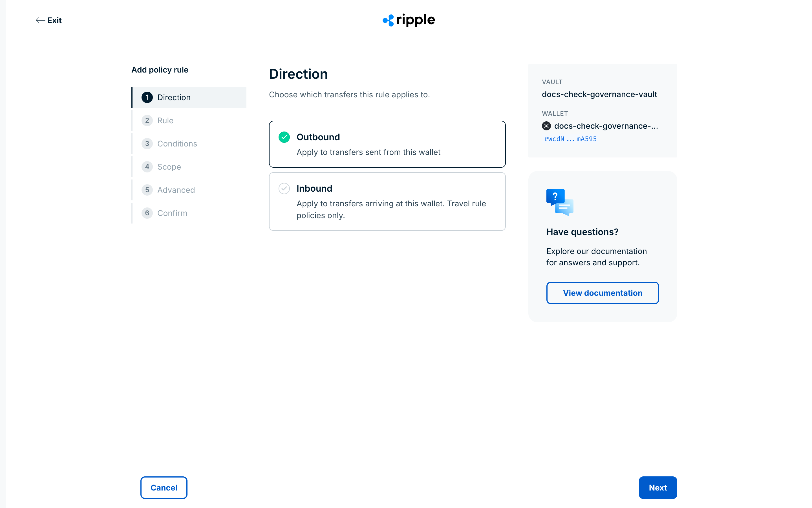Click the truncated wallet name docs-check-governance-...

pyautogui.click(x=606, y=126)
